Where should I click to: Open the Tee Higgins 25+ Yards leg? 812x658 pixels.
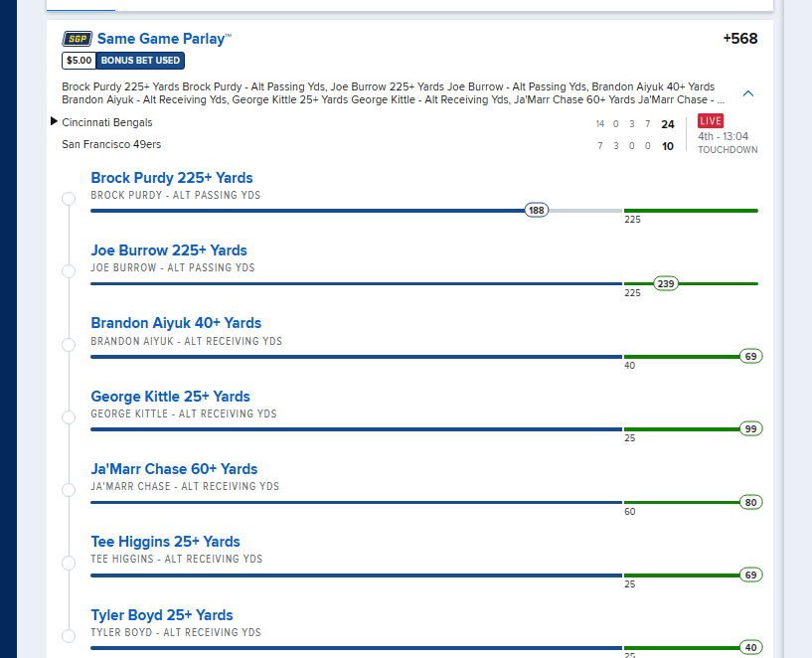tap(165, 542)
